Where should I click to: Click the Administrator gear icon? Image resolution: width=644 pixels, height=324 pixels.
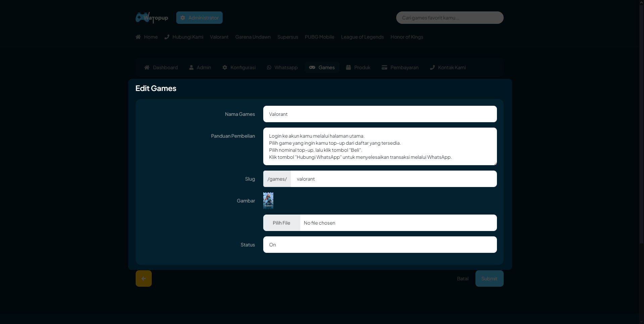click(x=183, y=18)
